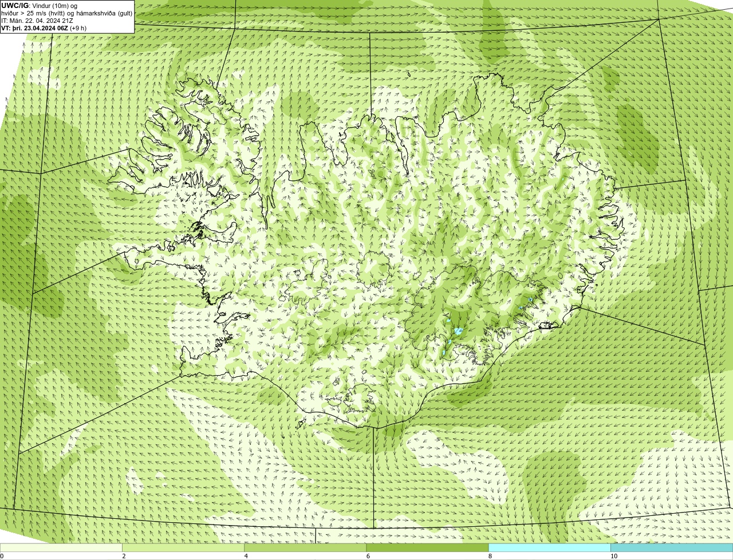The height and width of the screenshot is (560, 733).
Task: Click the '8' label on the scale
Action: pyautogui.click(x=490, y=556)
